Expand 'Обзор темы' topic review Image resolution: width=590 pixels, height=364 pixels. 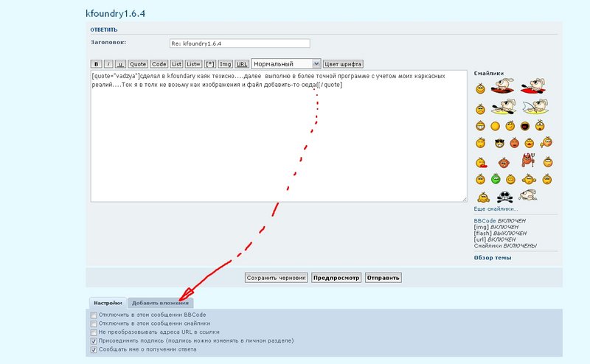click(492, 258)
